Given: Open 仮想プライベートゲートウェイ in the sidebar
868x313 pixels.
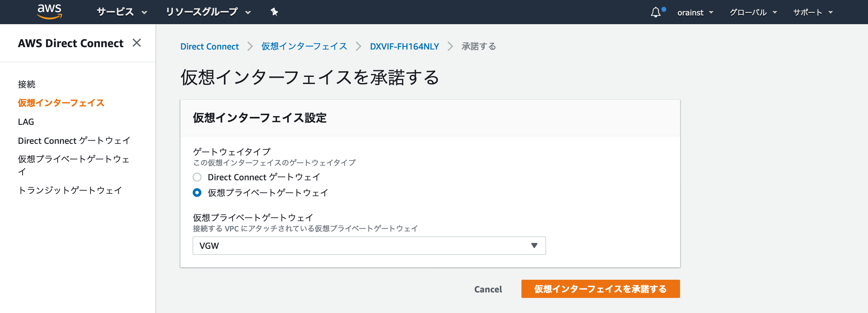Looking at the screenshot, I should pyautogui.click(x=74, y=165).
